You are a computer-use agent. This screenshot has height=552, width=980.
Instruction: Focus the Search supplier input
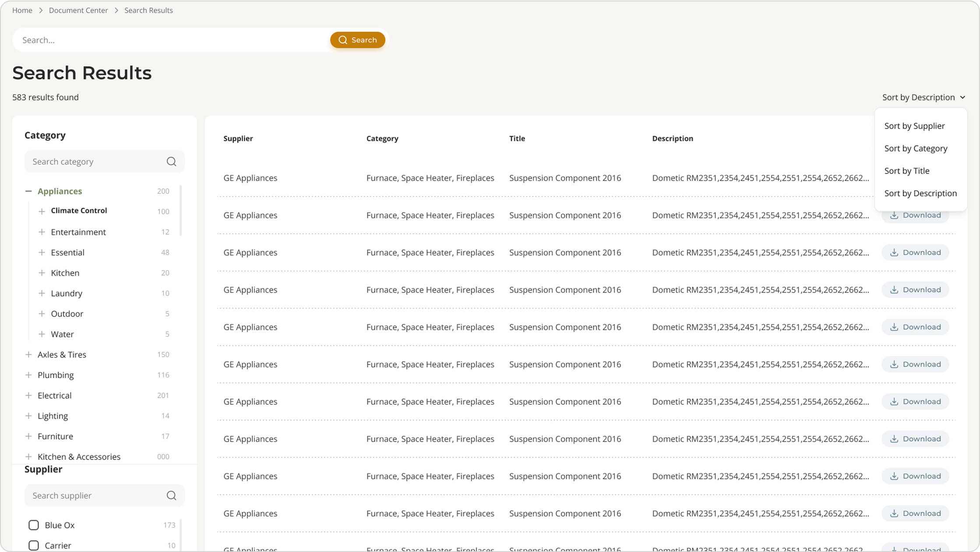coord(104,495)
